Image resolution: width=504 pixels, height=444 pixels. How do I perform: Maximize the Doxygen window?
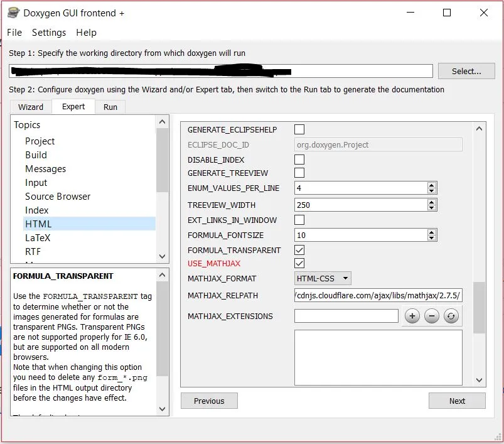tap(447, 13)
